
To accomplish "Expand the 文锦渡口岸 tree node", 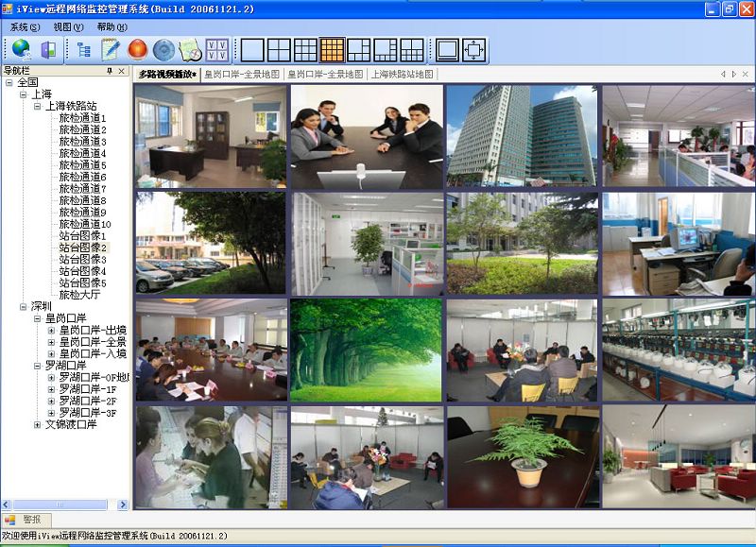I will coord(38,424).
